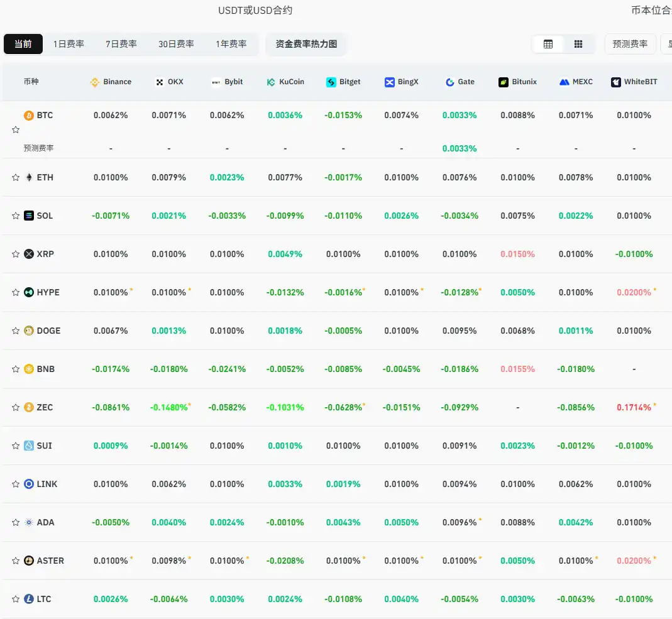This screenshot has height=619, width=672.
Task: Select the Binance exchange column logo
Action: pyautogui.click(x=95, y=82)
